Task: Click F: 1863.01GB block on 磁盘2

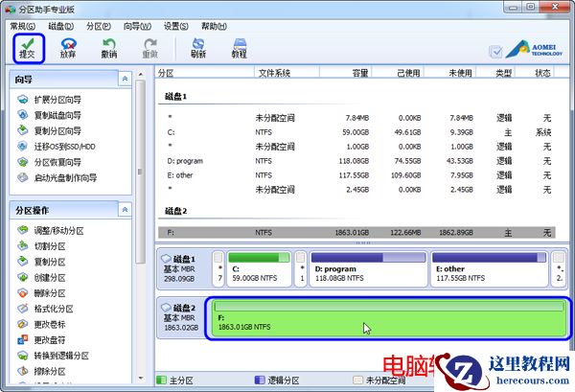Action: [x=388, y=318]
